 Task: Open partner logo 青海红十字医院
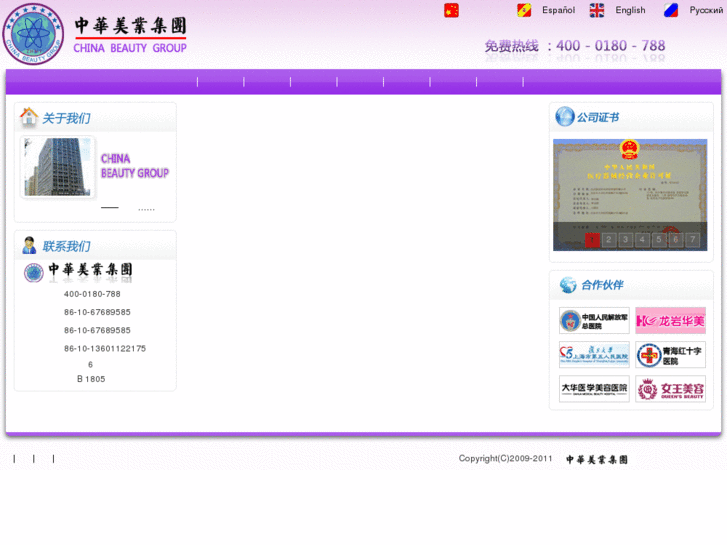point(670,355)
